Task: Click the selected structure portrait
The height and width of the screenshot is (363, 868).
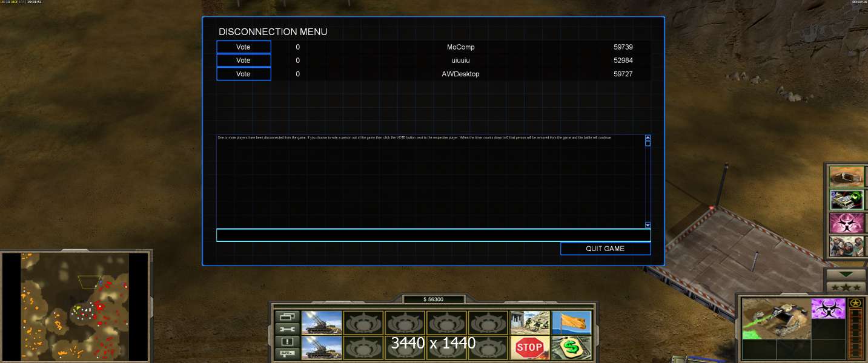Action: pos(776,318)
